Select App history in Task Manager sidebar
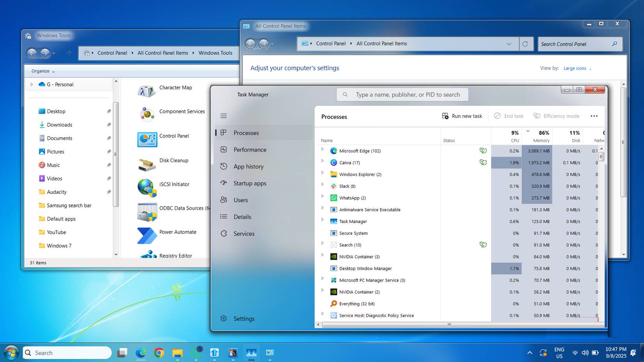The width and height of the screenshot is (644, 362). coord(248,166)
